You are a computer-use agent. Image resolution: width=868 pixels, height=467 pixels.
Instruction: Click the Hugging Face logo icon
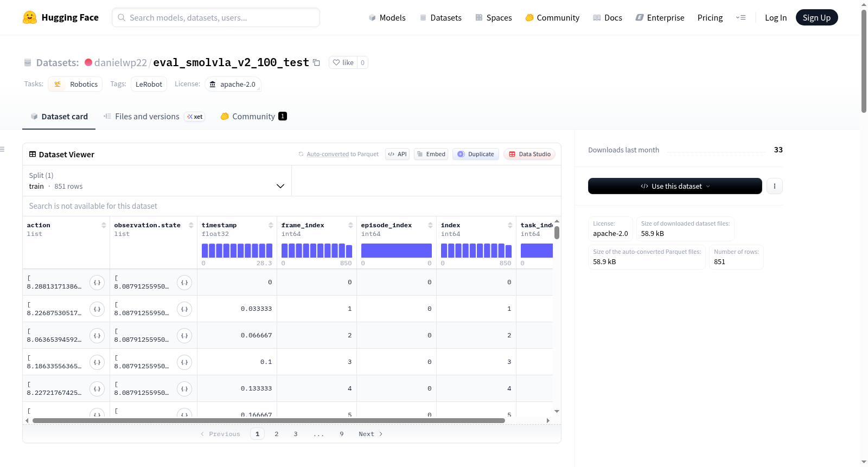click(x=30, y=17)
